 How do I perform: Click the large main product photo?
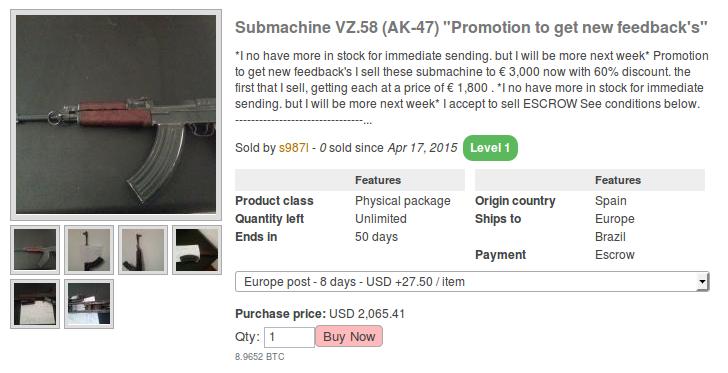click(116, 114)
